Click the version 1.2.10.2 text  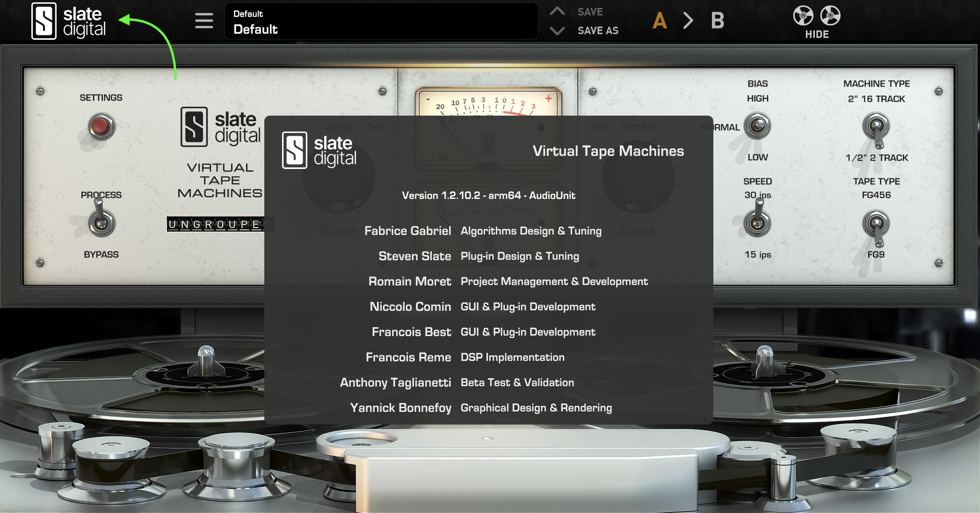[x=488, y=195]
